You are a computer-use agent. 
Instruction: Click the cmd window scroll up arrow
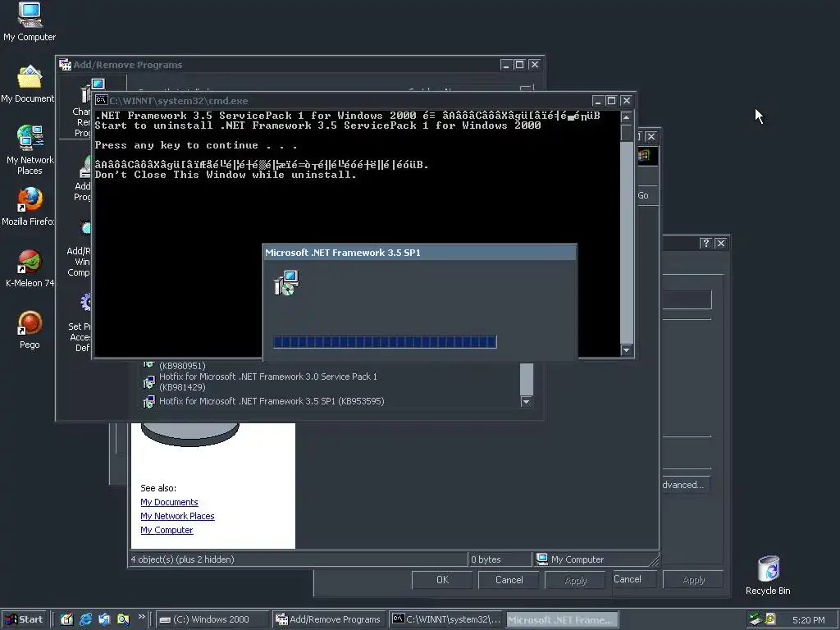pyautogui.click(x=626, y=117)
